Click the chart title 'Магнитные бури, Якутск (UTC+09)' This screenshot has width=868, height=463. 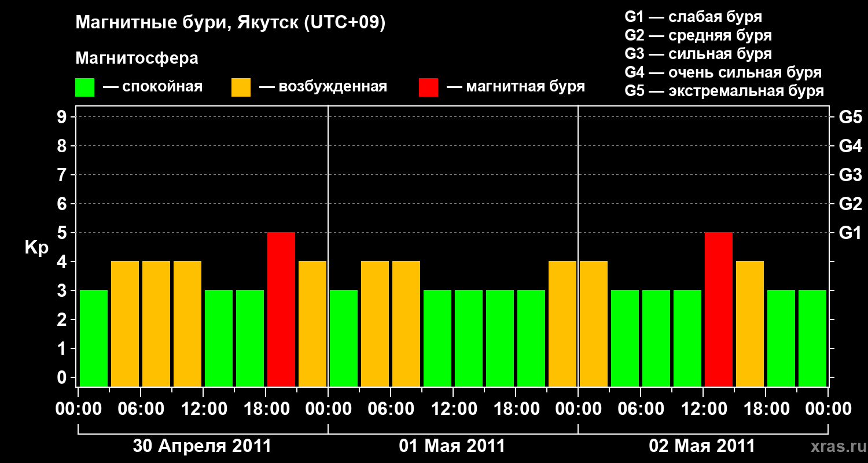click(230, 24)
